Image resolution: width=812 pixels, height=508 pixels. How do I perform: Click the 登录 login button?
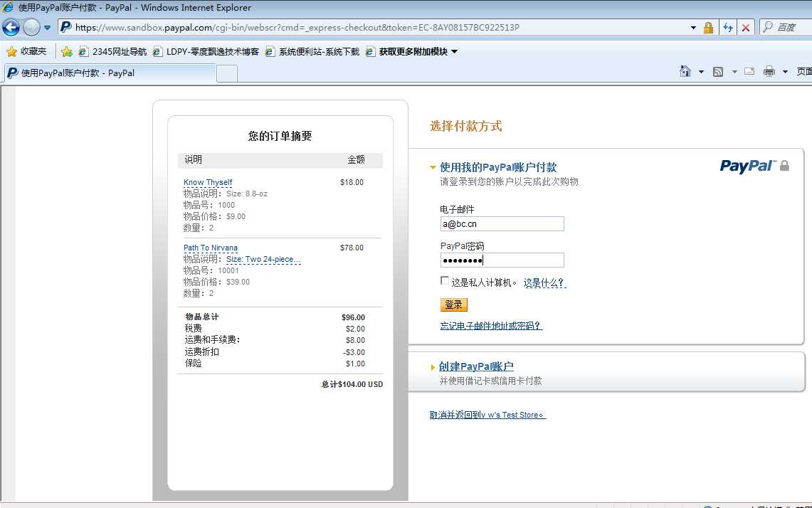pyautogui.click(x=453, y=305)
